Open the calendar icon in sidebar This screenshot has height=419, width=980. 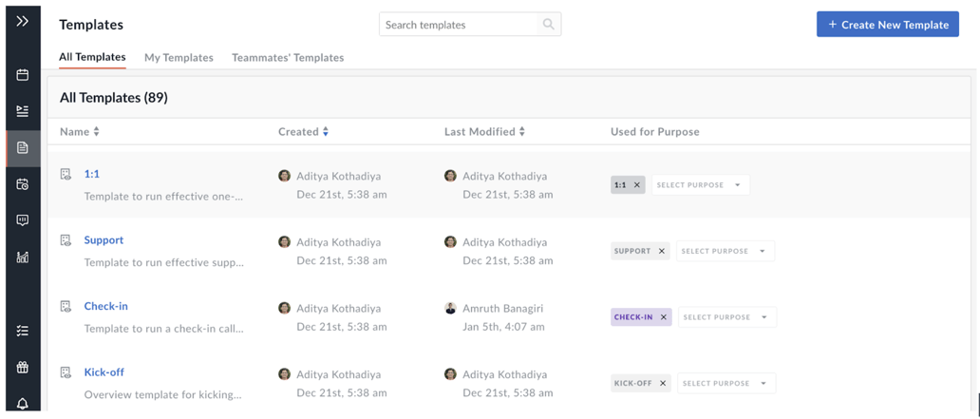(23, 74)
